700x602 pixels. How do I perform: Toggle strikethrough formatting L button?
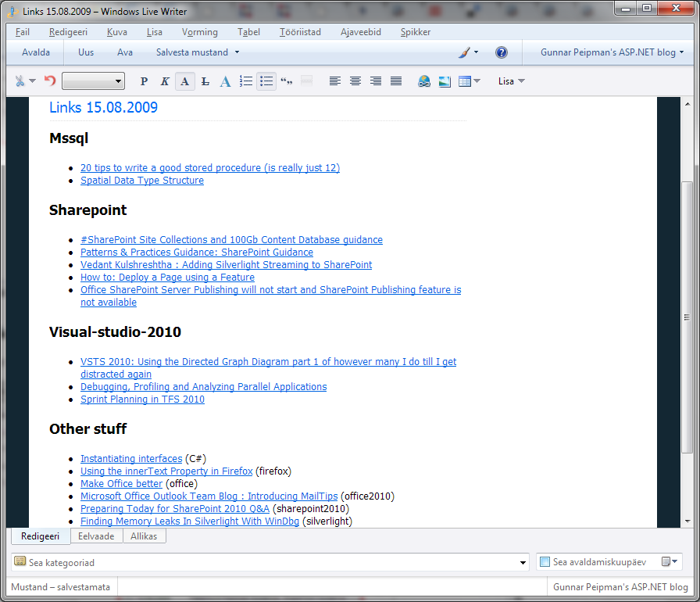(205, 81)
